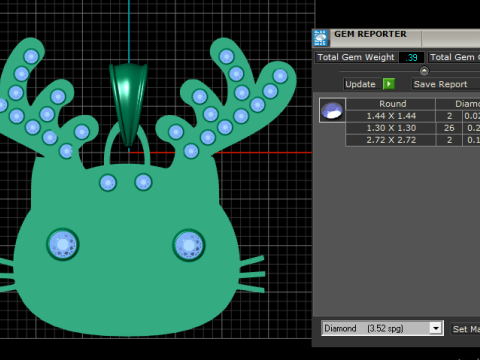The height and width of the screenshot is (360, 480).
Task: Click the Save Report button
Action: [x=445, y=84]
